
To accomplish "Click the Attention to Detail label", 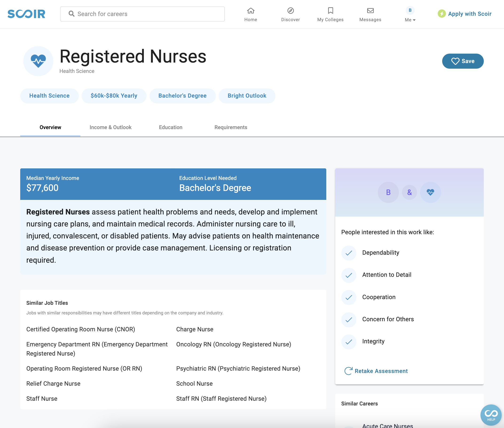I will (x=387, y=275).
